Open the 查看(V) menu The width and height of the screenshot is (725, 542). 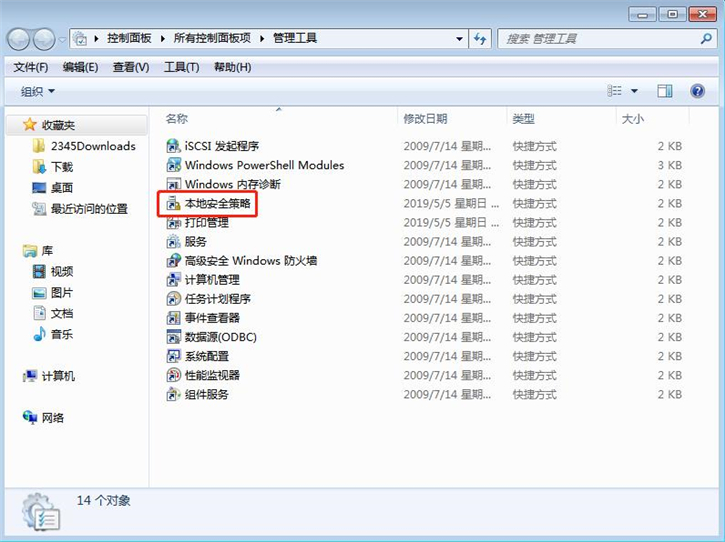[x=131, y=67]
